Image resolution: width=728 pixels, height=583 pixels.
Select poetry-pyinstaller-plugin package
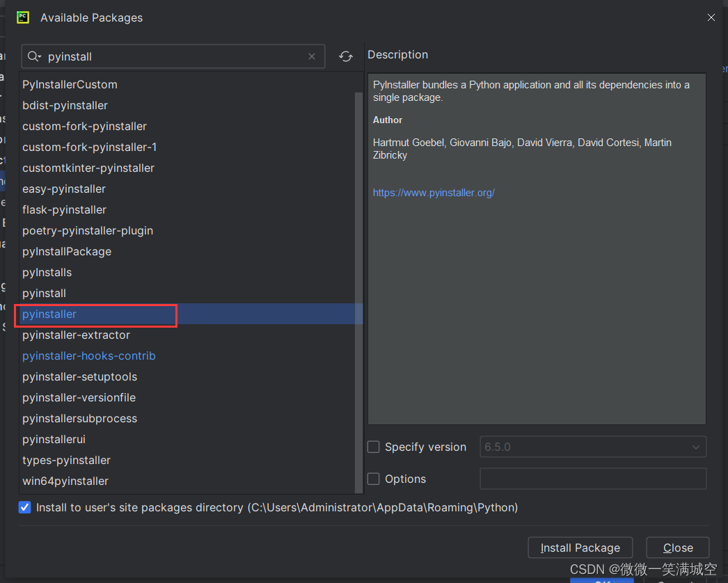191,231
